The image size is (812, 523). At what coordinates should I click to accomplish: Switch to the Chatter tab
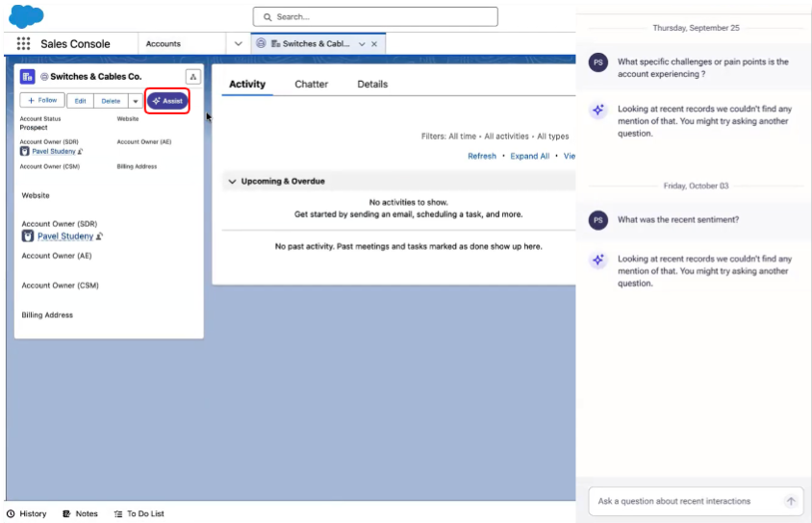(x=311, y=85)
